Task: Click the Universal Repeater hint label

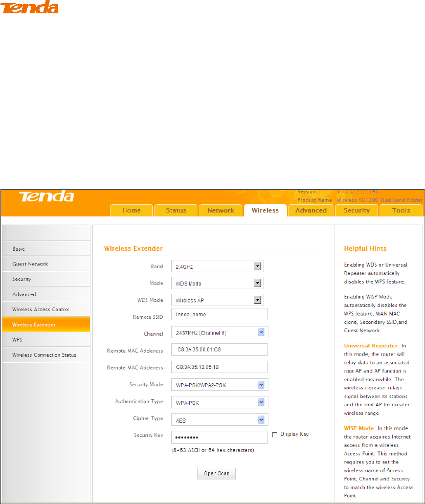Action: point(371,346)
